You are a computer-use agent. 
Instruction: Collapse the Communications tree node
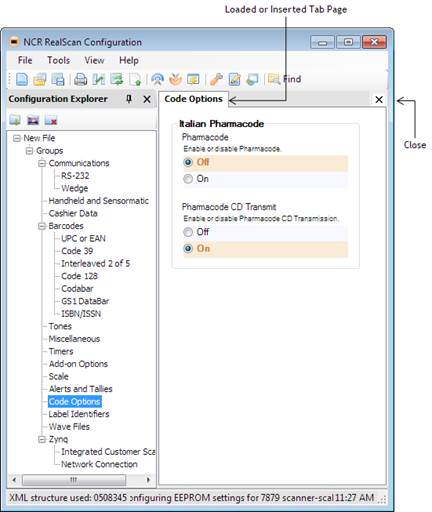(x=42, y=163)
